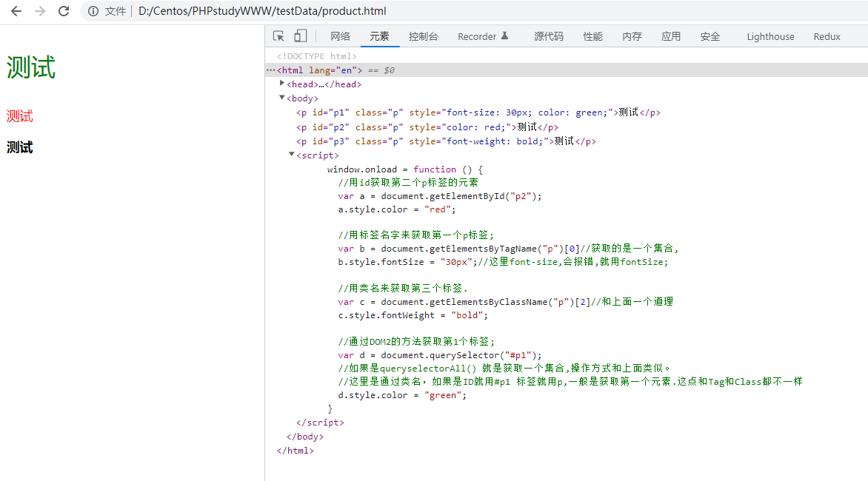Click the comment //用类名来获取第三个标签.
Image resolution: width=868 pixels, height=481 pixels.
pos(403,288)
